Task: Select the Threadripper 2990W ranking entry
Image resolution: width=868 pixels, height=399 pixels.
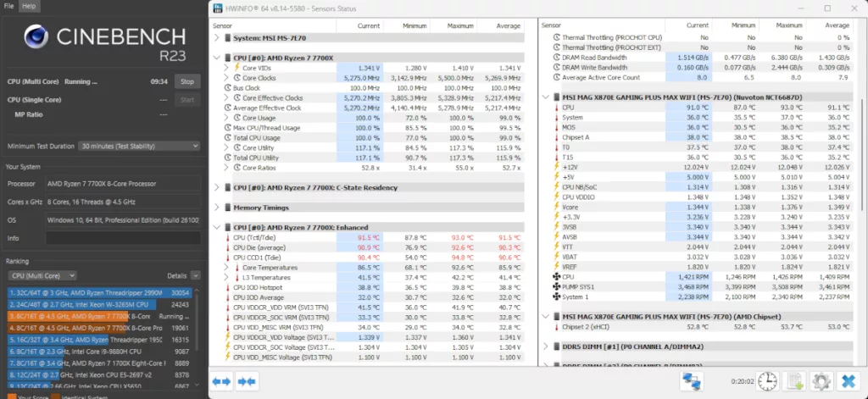Action: [x=100, y=293]
